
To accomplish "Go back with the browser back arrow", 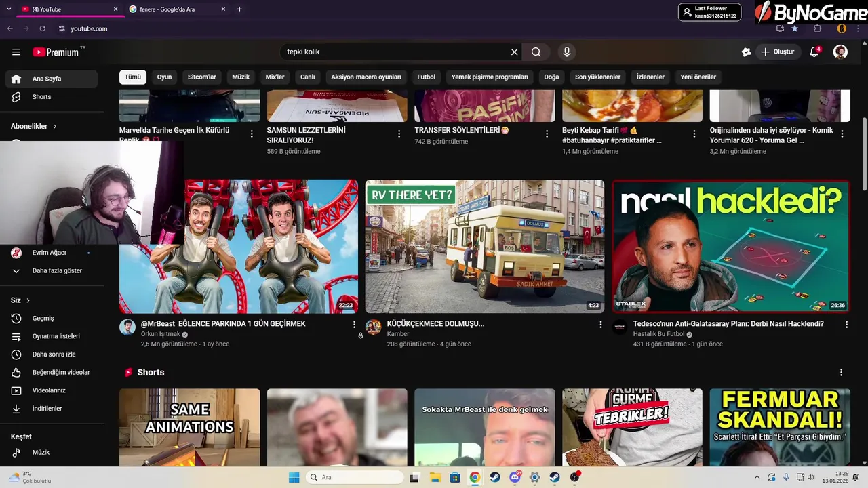I will tap(9, 28).
